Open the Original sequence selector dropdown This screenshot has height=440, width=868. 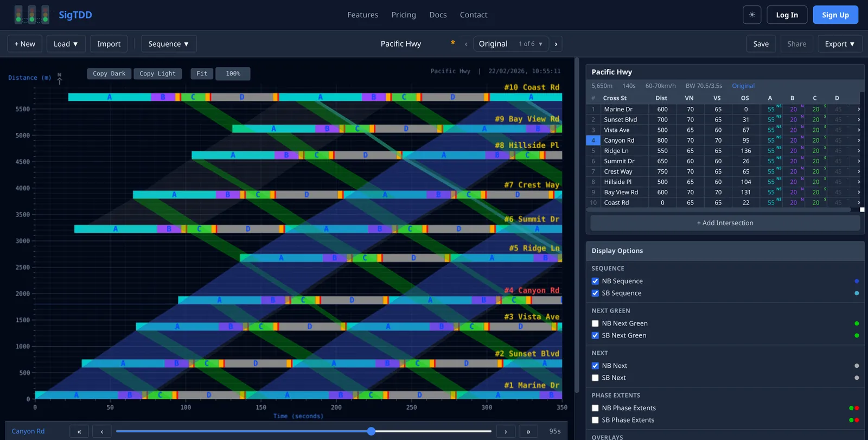(510, 44)
